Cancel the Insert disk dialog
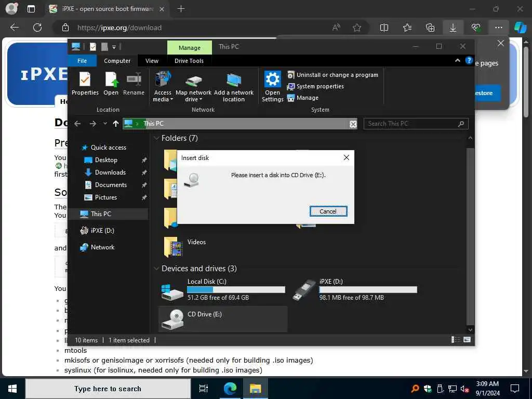Image resolution: width=532 pixels, height=399 pixels. point(328,211)
